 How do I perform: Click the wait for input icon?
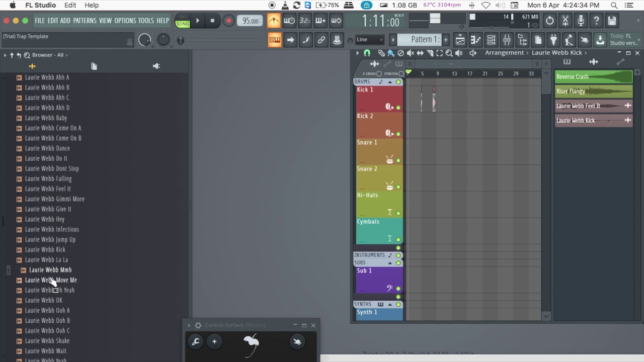tap(289, 21)
